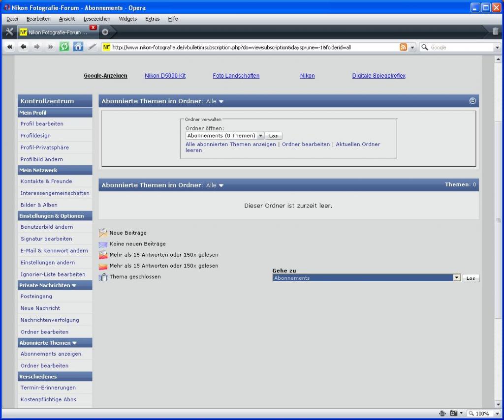Open Profil bearbeiten in sidebar
Viewport: 504px width, 420px height.
(x=42, y=123)
